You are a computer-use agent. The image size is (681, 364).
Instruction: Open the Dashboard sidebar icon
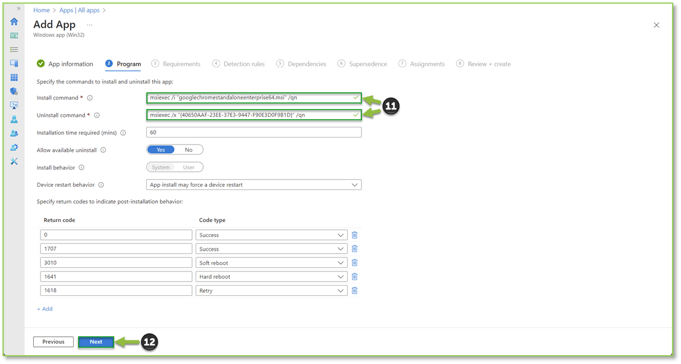[x=14, y=36]
